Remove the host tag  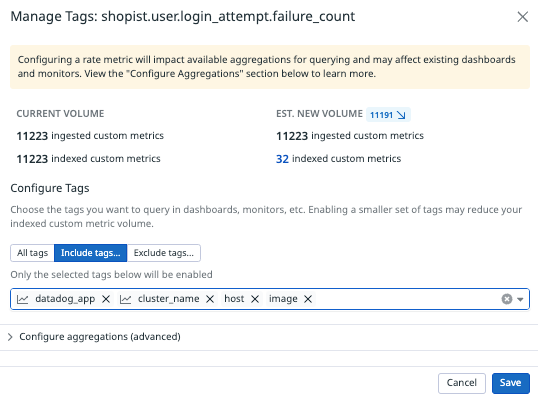pos(255,299)
